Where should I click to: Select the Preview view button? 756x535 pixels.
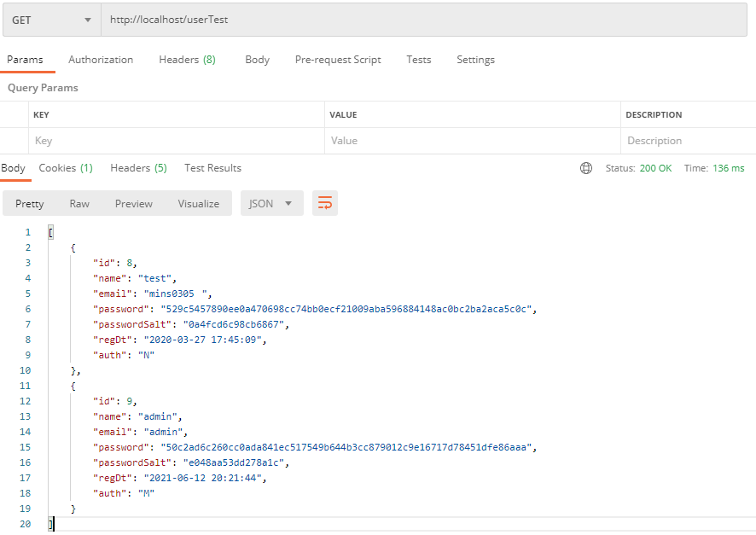pos(134,203)
